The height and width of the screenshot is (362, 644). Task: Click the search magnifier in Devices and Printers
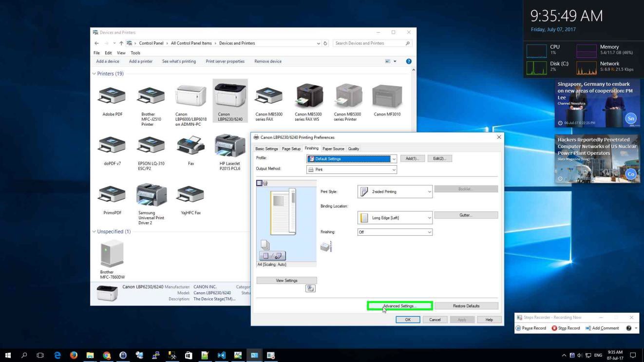tap(407, 43)
